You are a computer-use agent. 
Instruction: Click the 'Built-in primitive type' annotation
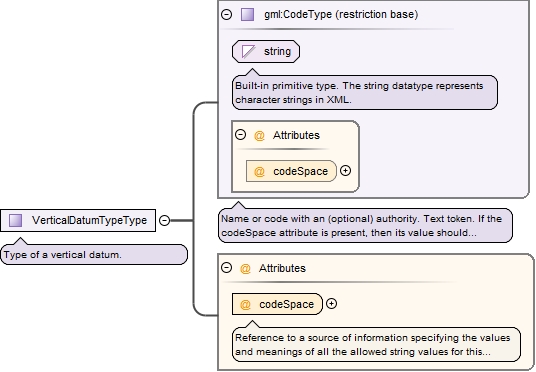(x=365, y=92)
